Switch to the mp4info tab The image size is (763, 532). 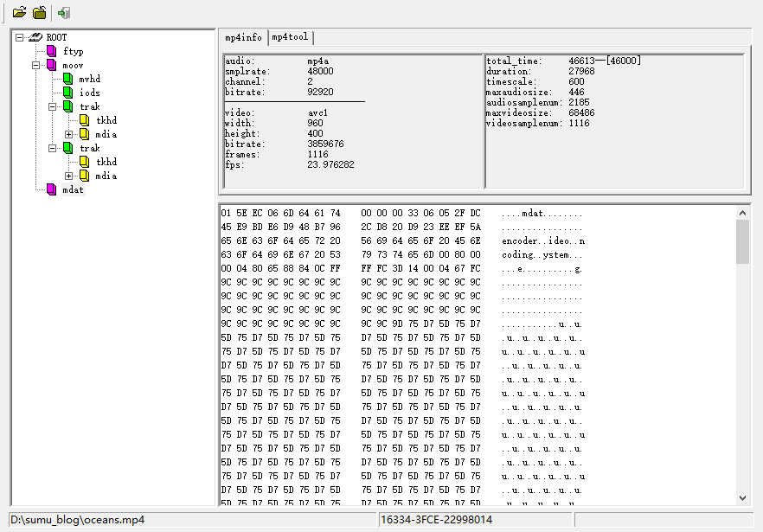click(243, 37)
